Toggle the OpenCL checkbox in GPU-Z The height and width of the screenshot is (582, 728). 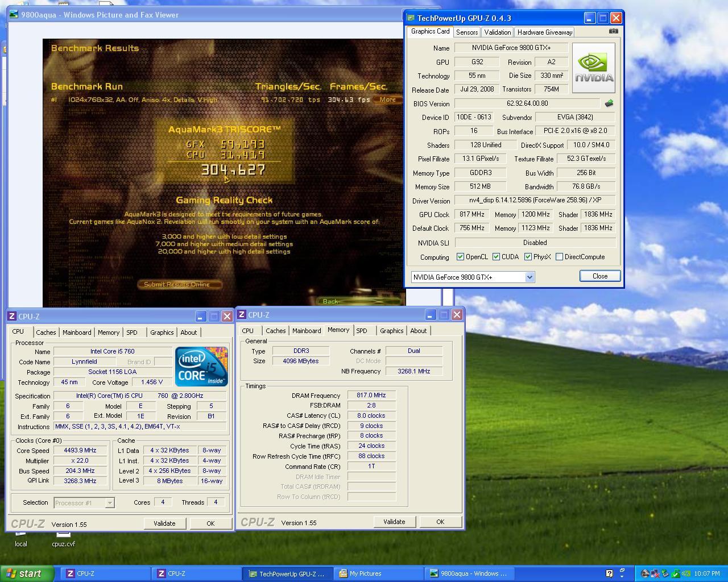tap(460, 257)
